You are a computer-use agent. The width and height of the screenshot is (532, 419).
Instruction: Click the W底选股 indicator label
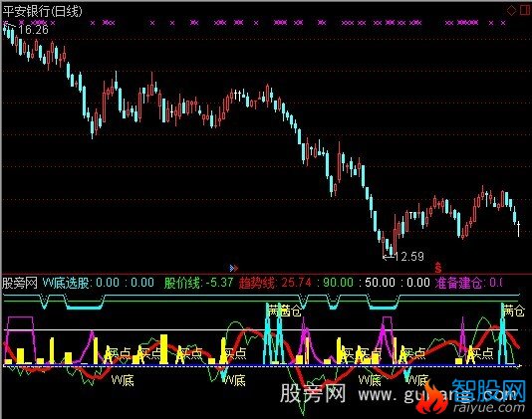click(x=66, y=283)
